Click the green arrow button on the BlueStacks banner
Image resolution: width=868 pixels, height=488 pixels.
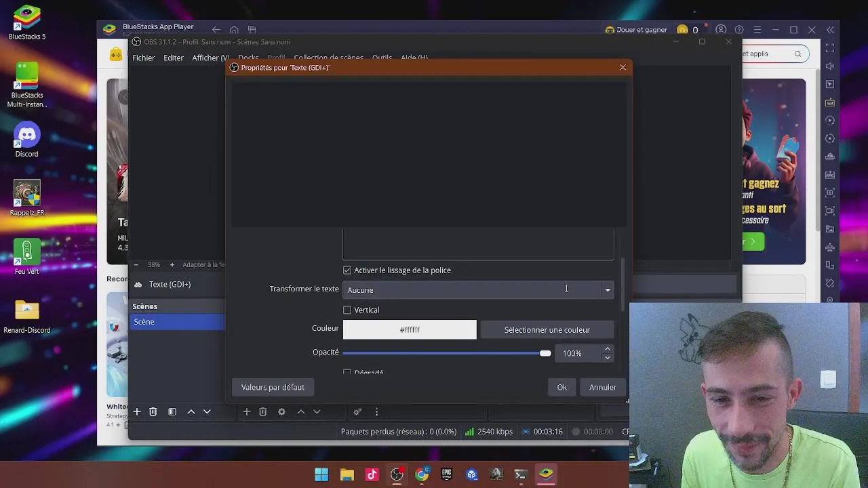(753, 241)
